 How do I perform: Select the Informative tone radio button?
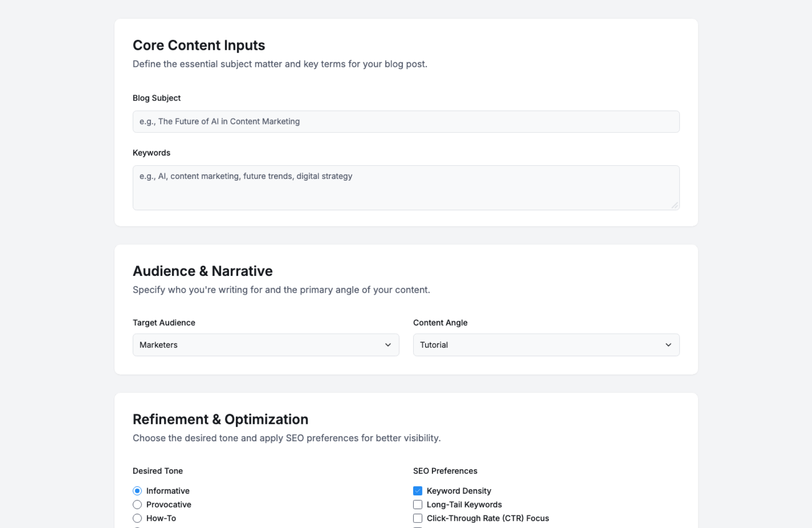(x=137, y=491)
